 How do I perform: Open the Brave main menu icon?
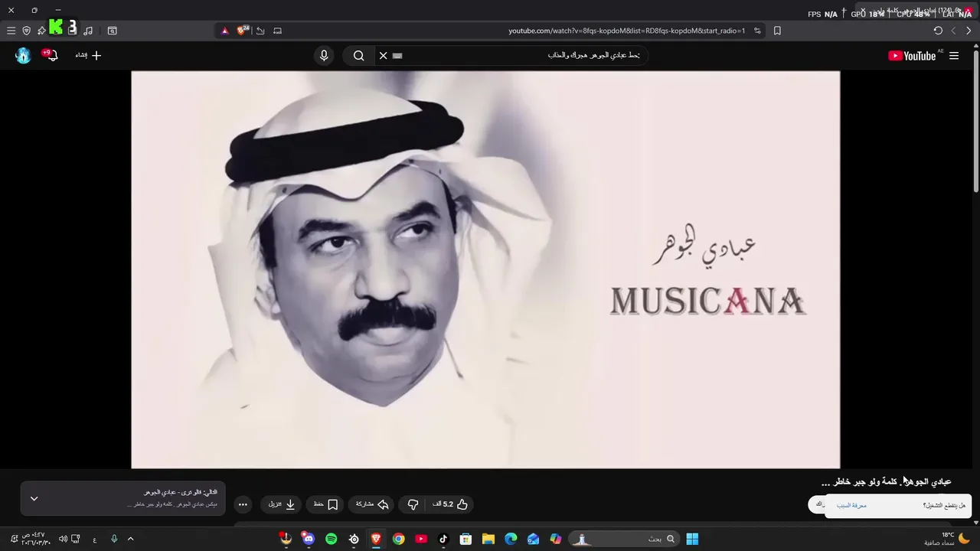click(11, 31)
